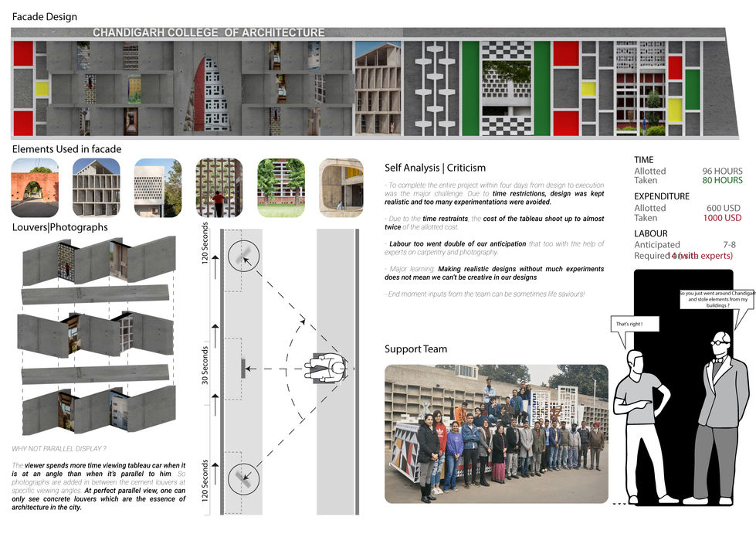
Task: Click the top '120 Seconds' label
Action: [x=205, y=243]
